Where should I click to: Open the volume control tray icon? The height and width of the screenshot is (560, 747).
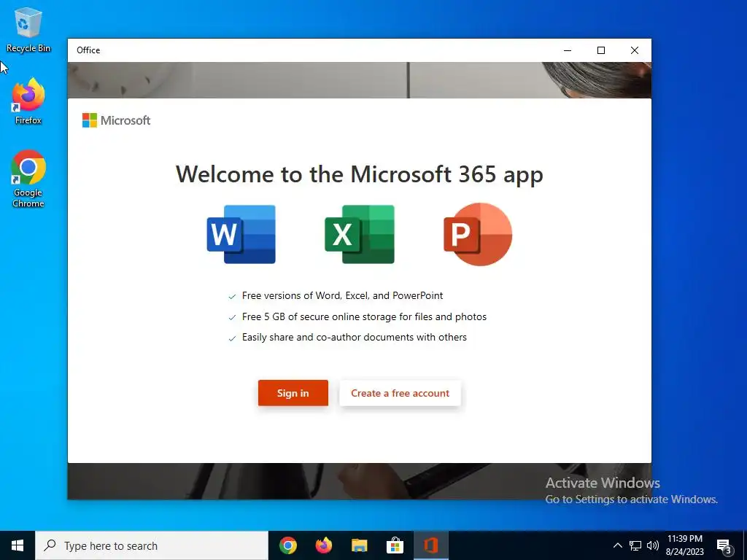tap(653, 545)
